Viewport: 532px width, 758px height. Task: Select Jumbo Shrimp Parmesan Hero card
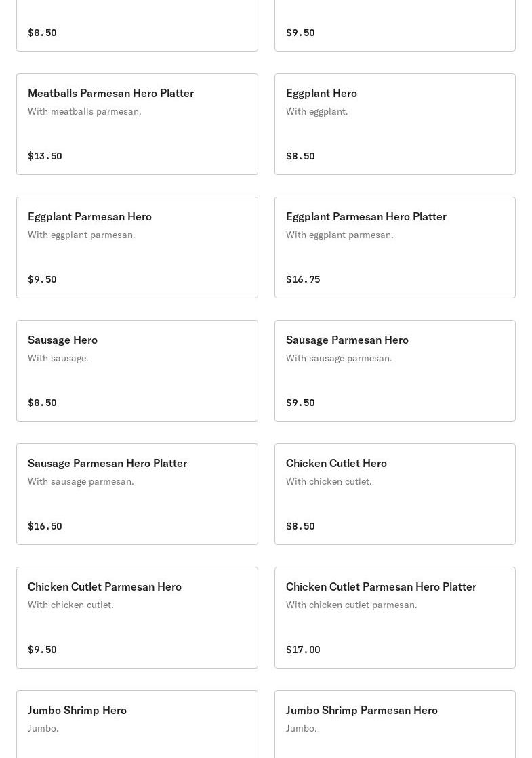point(394,724)
